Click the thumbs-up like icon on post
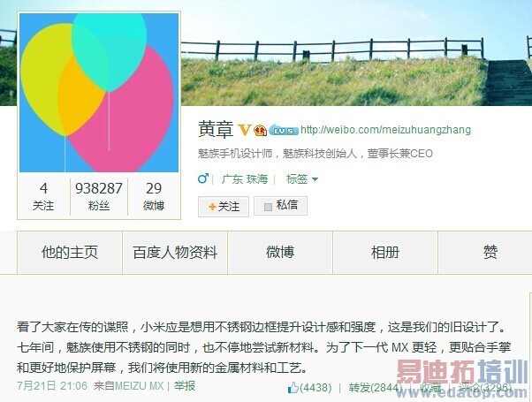 click(293, 387)
